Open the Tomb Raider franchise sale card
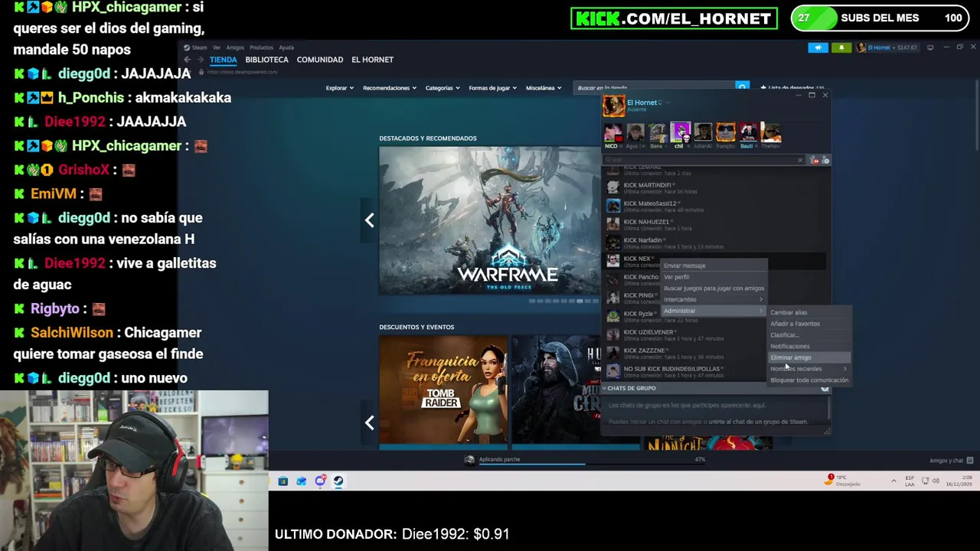980x551 pixels. point(443,390)
